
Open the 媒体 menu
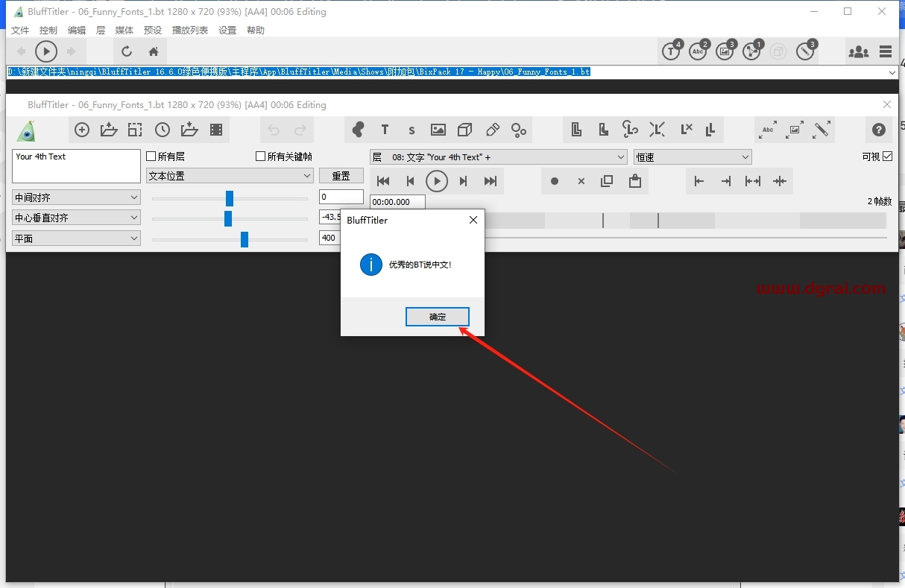click(x=124, y=31)
